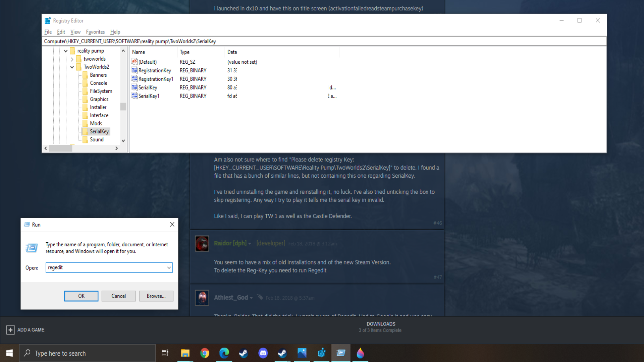Open the Edit menu in Registry Editor
Viewport: 644px width, 362px height.
pos(61,32)
